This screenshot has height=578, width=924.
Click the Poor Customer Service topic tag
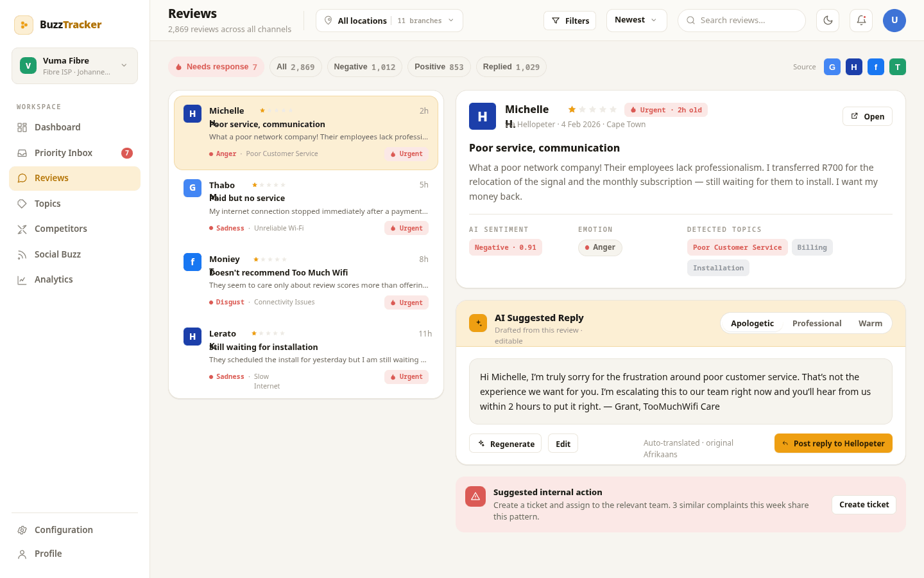coord(737,247)
